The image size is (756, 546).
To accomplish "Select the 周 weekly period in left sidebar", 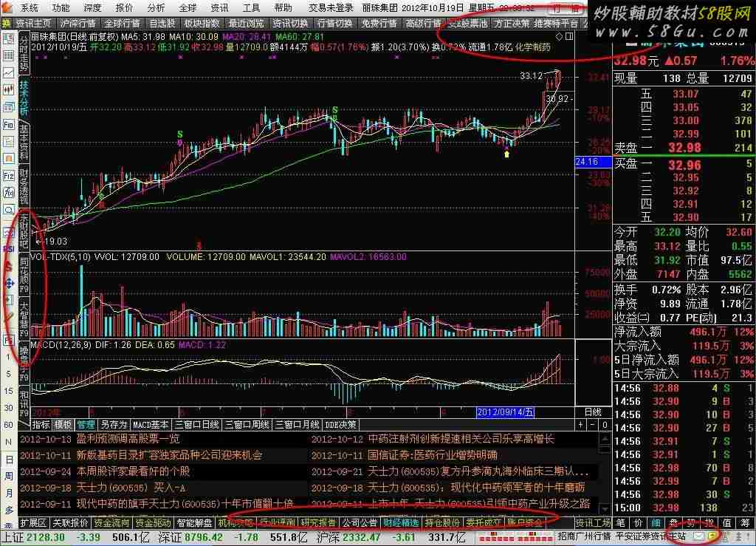I will pos(9,476).
